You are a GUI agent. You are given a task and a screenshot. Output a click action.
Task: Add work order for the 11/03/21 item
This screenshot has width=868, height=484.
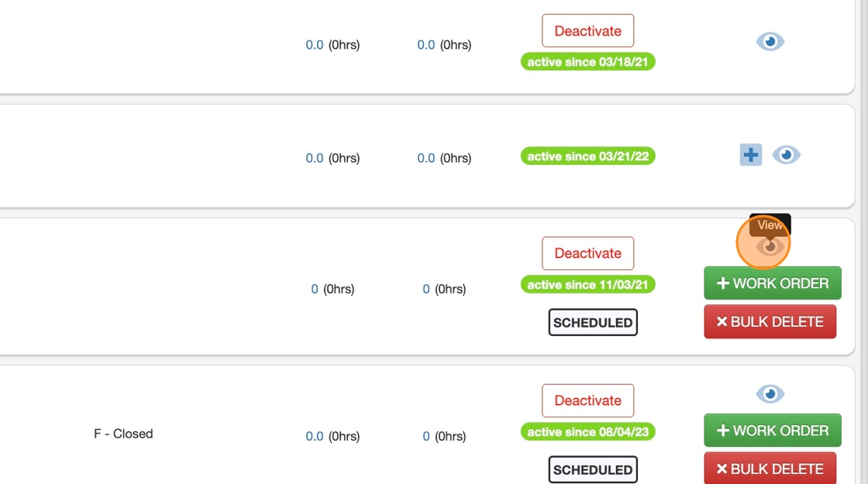(x=772, y=283)
